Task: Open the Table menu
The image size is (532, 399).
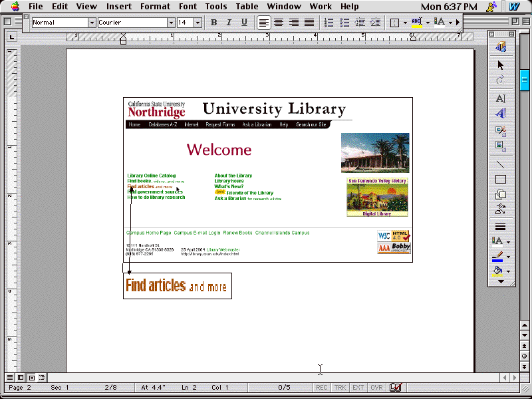Action: [x=247, y=7]
